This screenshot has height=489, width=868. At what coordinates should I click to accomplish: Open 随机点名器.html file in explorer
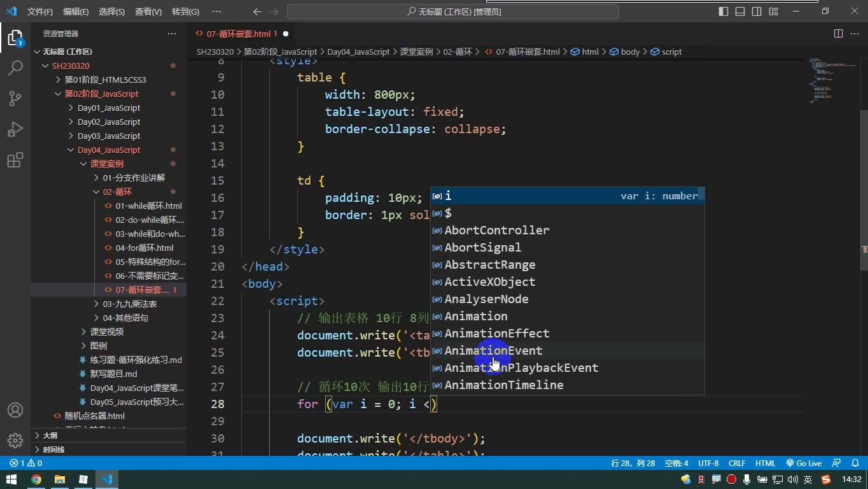[95, 416]
